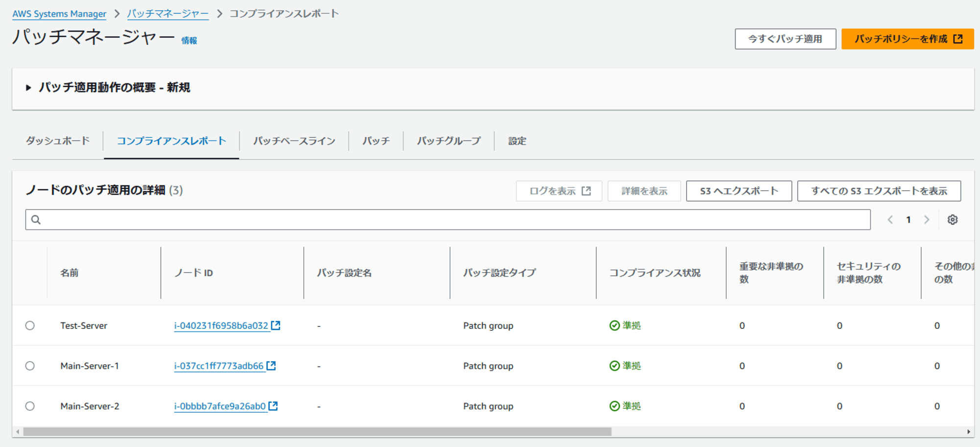Open node i-040231f6958b6a032 link
This screenshot has height=447, width=980.
click(221, 325)
